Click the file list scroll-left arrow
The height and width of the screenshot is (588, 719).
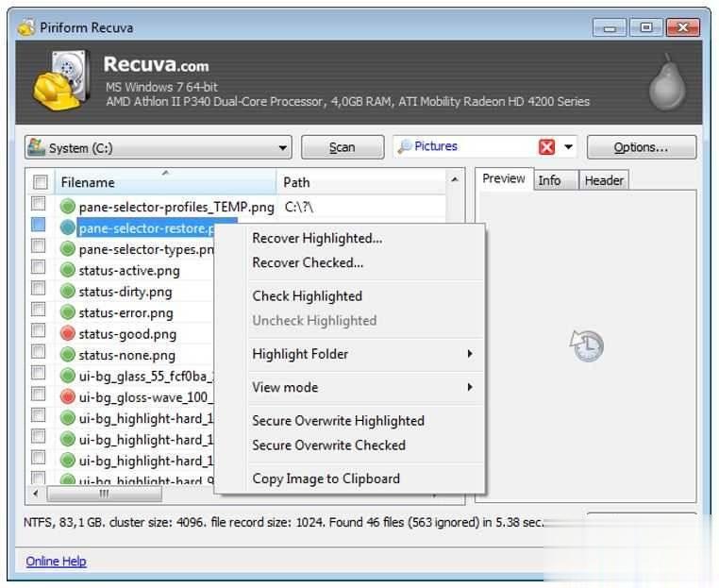(36, 494)
